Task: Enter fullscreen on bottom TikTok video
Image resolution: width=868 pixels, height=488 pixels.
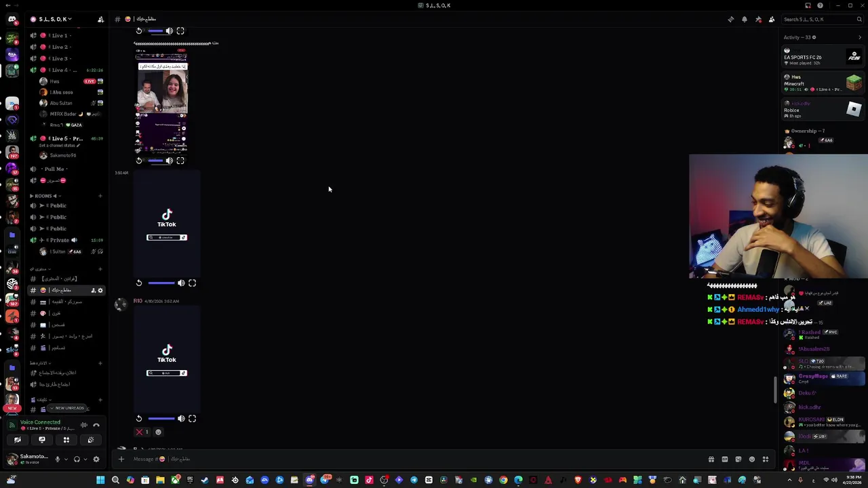Action: click(192, 418)
